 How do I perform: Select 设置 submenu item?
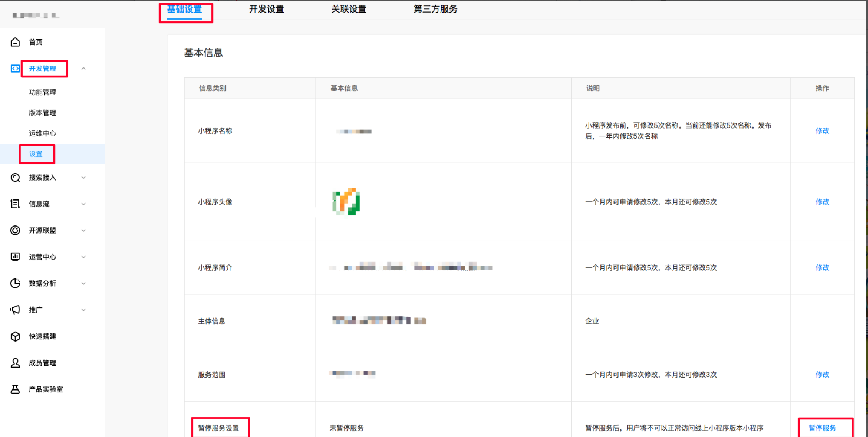[x=36, y=154]
